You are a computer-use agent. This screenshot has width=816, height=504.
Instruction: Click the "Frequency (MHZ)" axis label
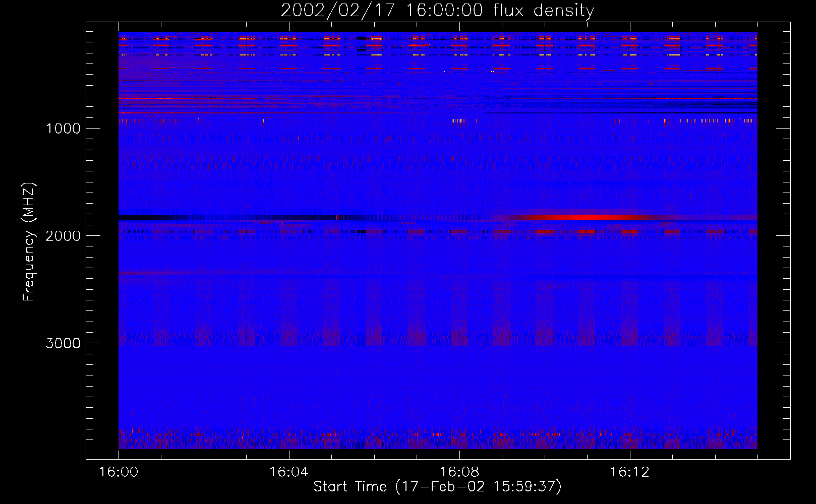point(28,241)
